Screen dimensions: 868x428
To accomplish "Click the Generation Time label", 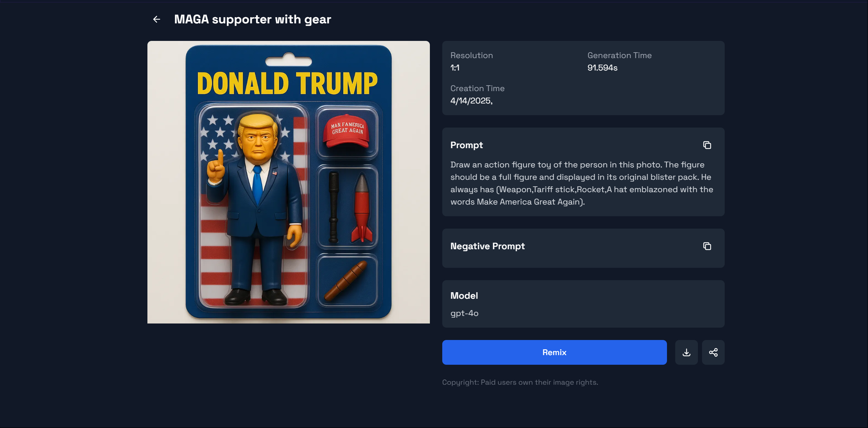I will coord(620,55).
